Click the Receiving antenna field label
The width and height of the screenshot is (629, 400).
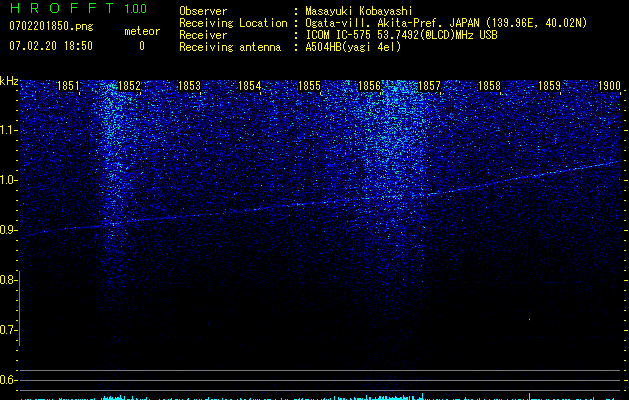tap(230, 47)
